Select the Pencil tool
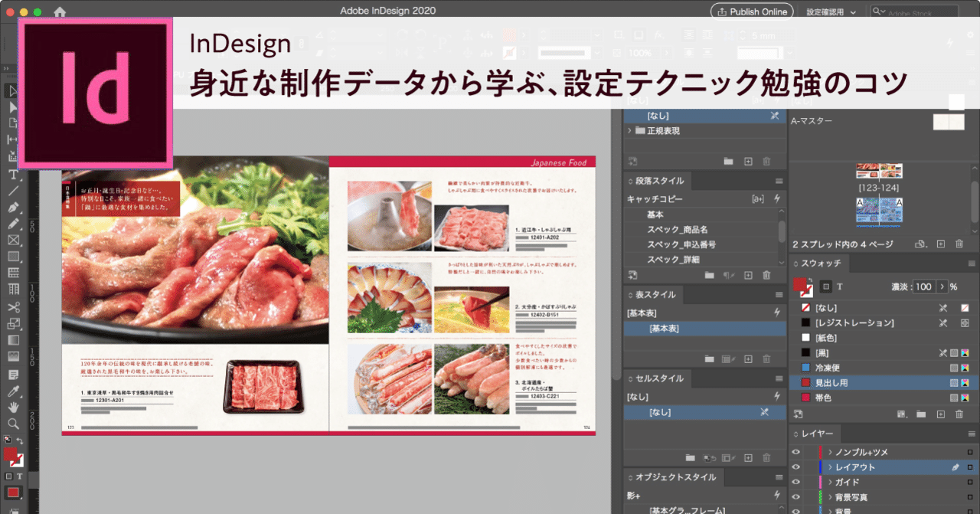 tap(13, 224)
